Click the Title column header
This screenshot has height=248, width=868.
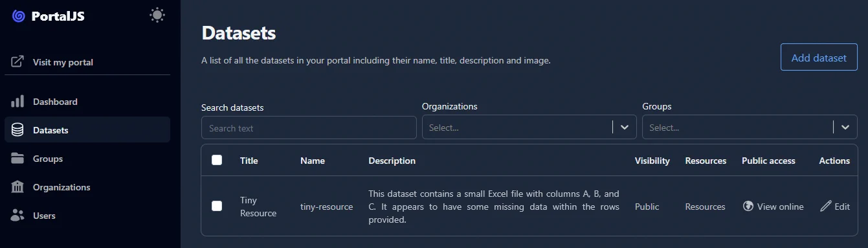[249, 161]
